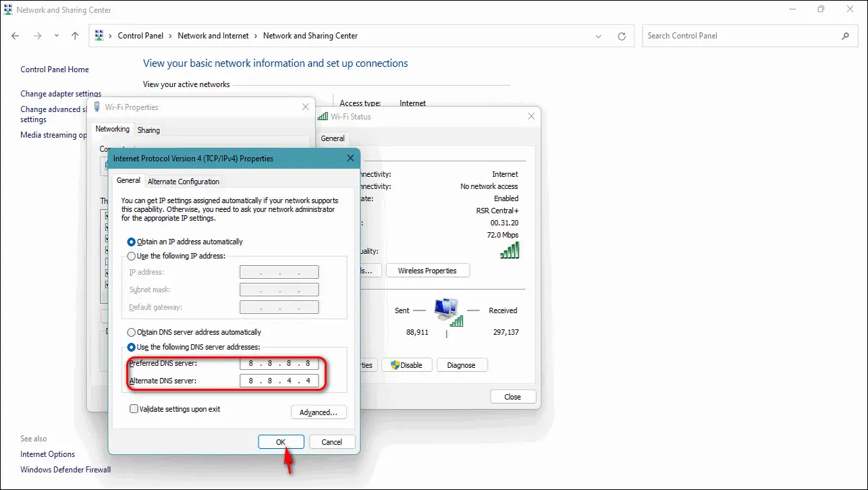868x490 pixels.
Task: Expand the address bar history dropdown
Action: click(599, 36)
